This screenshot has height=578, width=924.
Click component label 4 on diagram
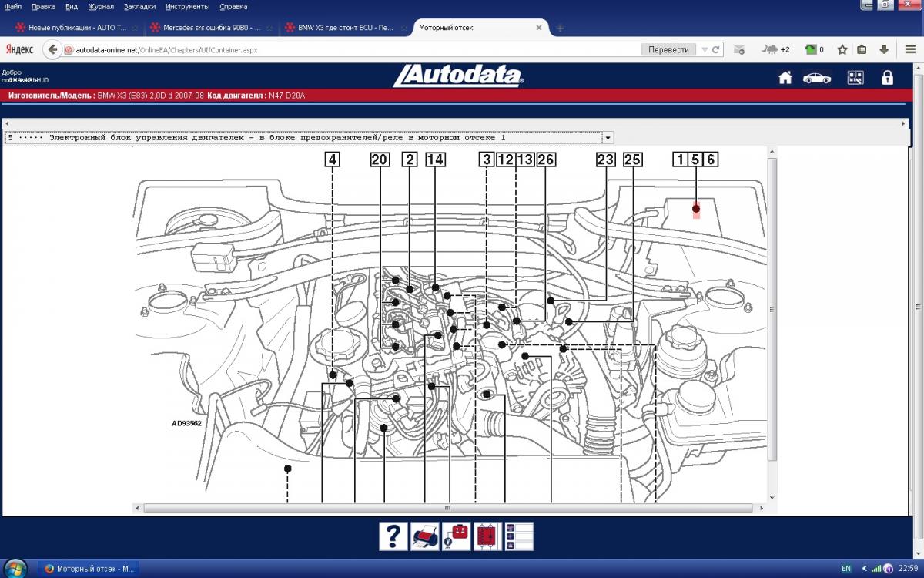(x=331, y=160)
